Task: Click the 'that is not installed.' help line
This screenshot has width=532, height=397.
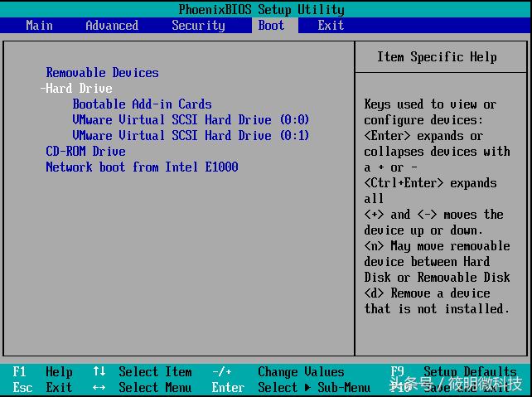Action: click(437, 308)
